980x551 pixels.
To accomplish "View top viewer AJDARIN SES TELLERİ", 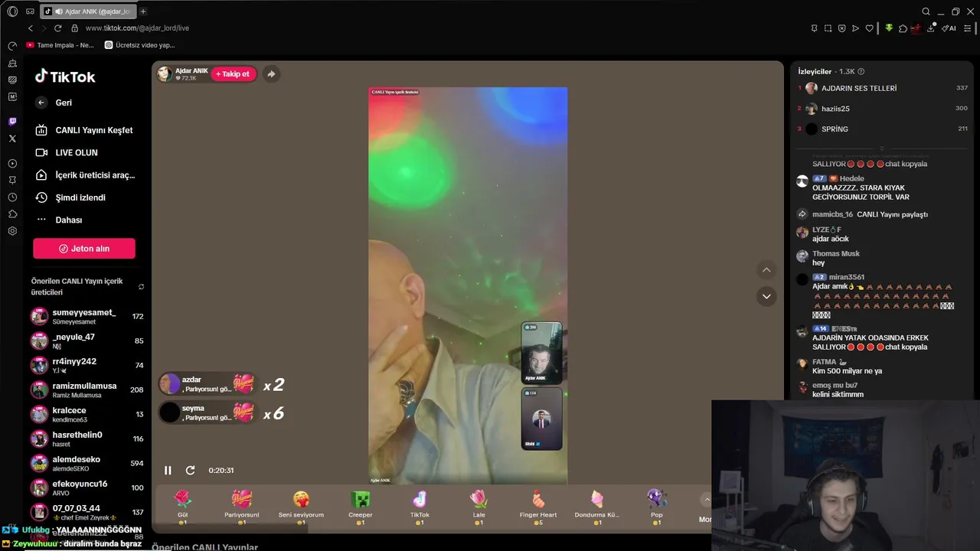I will [x=882, y=88].
